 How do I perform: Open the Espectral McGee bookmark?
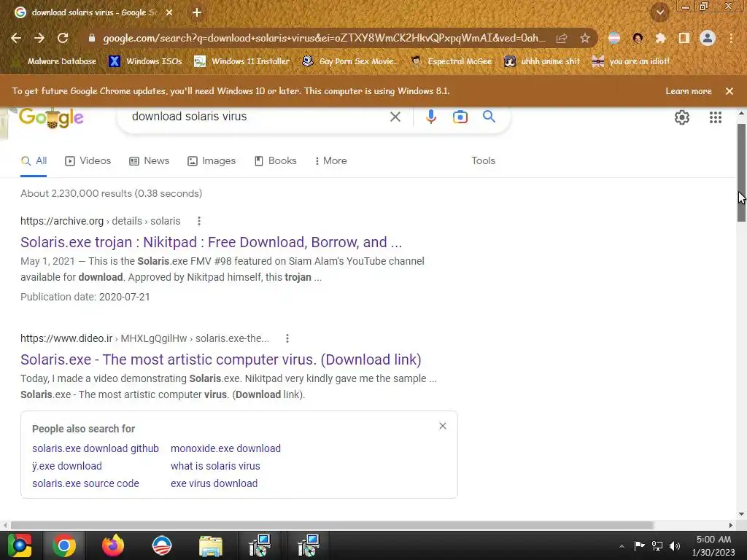pos(451,61)
